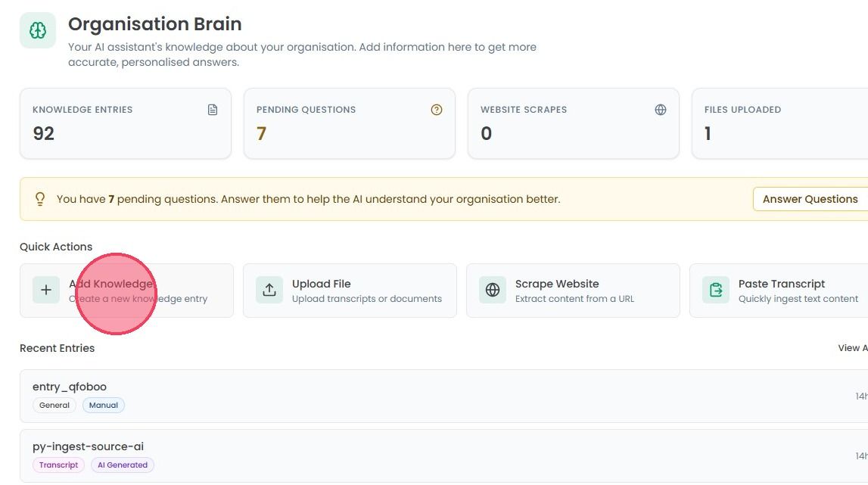Open the Upload File quick action
Image resolution: width=868 pixels, height=485 pixels.
[350, 291]
